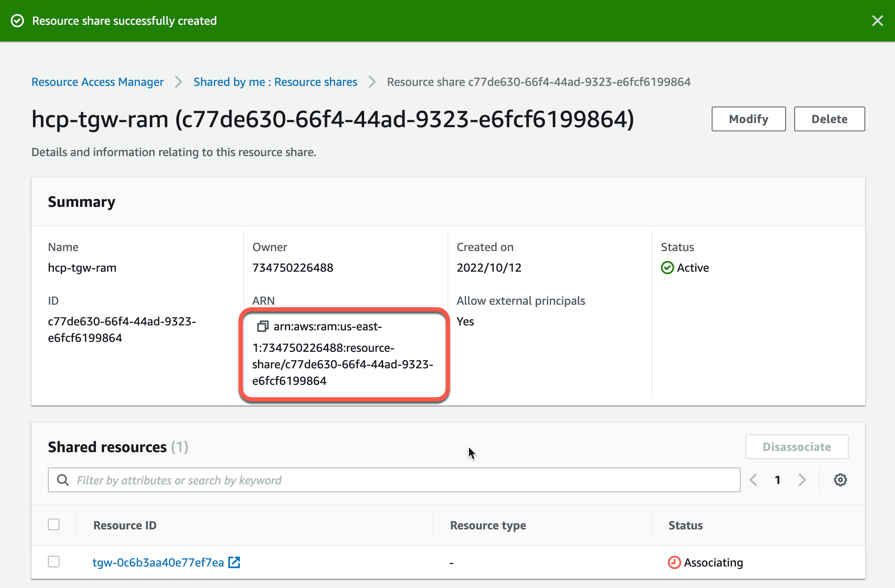Dismiss the success notification banner
The image size is (895, 588).
877,21
